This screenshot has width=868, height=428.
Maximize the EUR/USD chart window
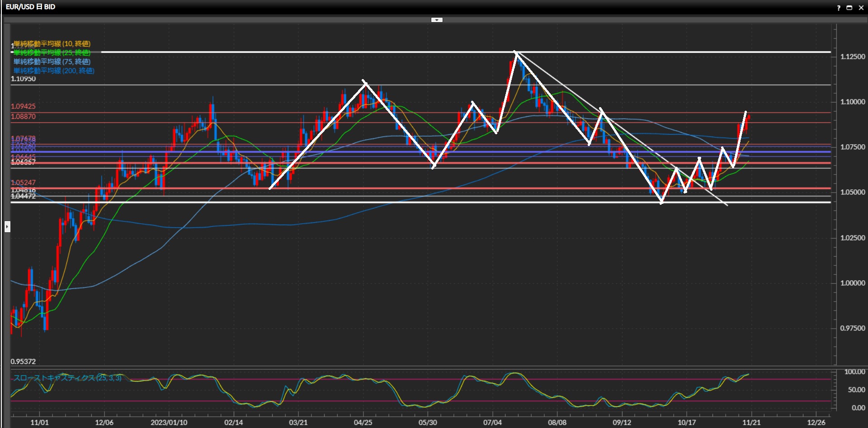pos(849,8)
